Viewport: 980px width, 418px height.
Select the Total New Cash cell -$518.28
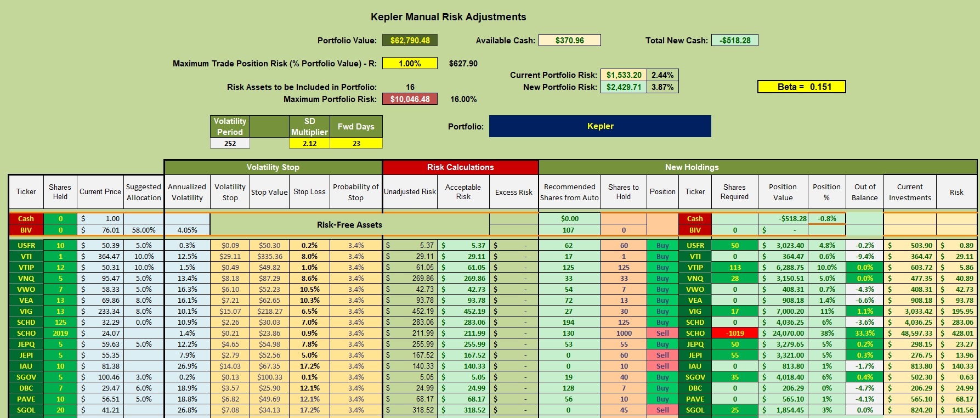[735, 40]
